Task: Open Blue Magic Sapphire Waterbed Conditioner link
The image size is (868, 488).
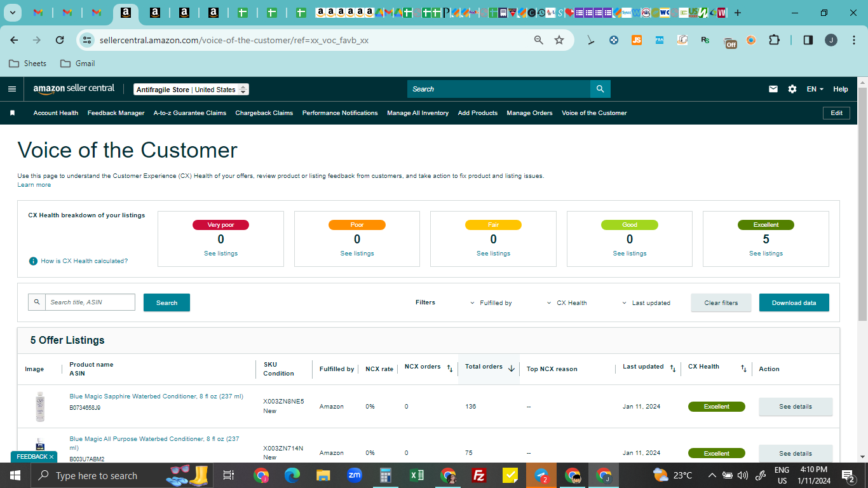Action: (156, 396)
